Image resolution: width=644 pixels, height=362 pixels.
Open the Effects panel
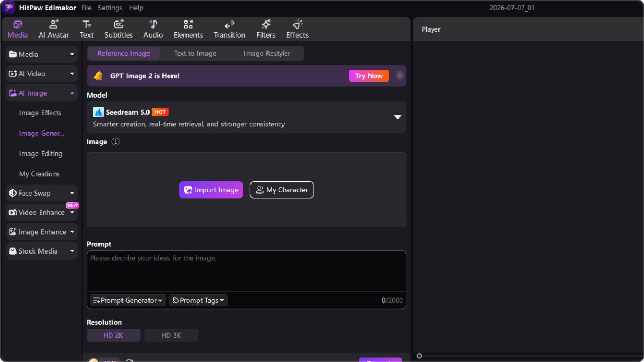click(297, 29)
